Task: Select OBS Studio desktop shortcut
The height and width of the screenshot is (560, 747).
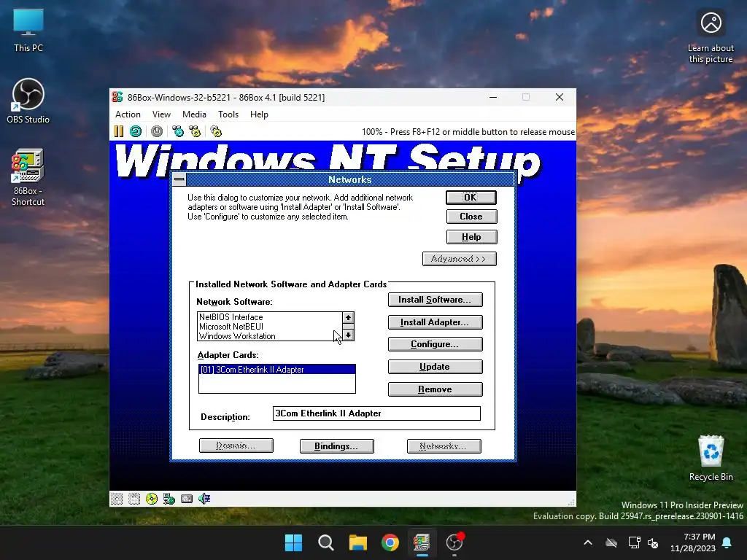Action: (28, 101)
